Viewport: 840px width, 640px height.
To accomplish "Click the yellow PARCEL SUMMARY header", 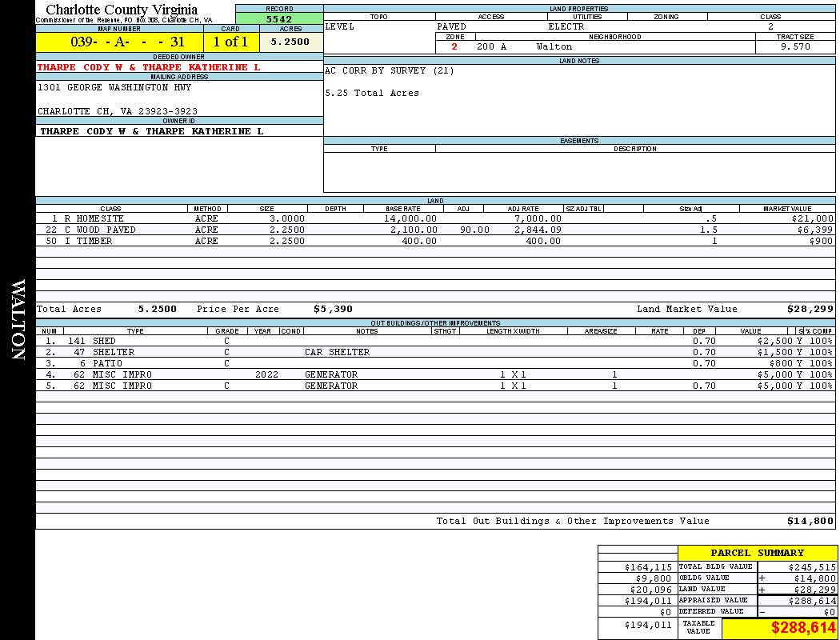I will coord(757,553).
